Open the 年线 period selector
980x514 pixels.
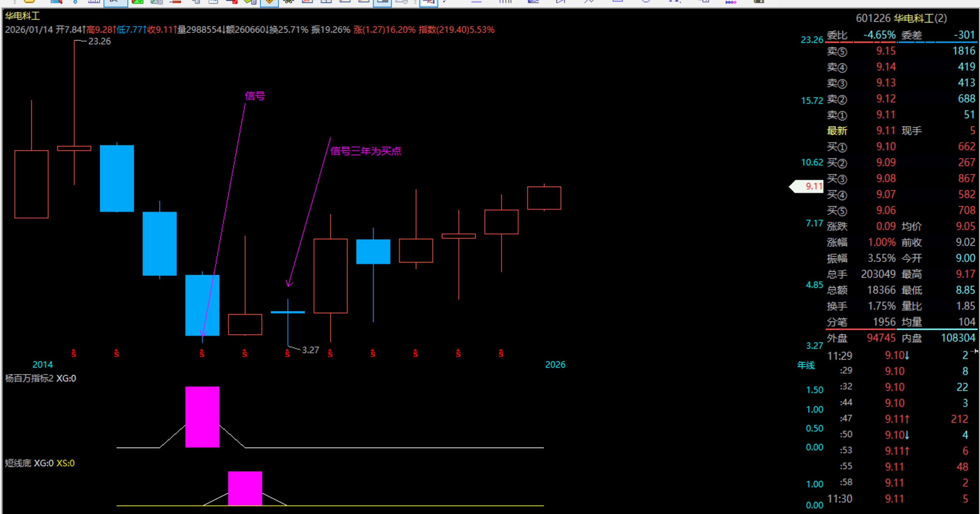pos(806,365)
